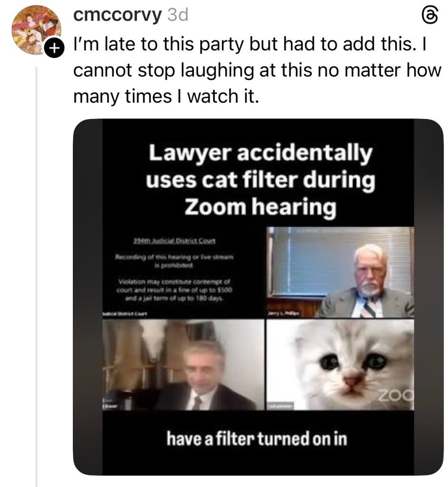This screenshot has width=448, height=487.
Task: Click the 394th Judicial District Court heading
Action: [175, 241]
